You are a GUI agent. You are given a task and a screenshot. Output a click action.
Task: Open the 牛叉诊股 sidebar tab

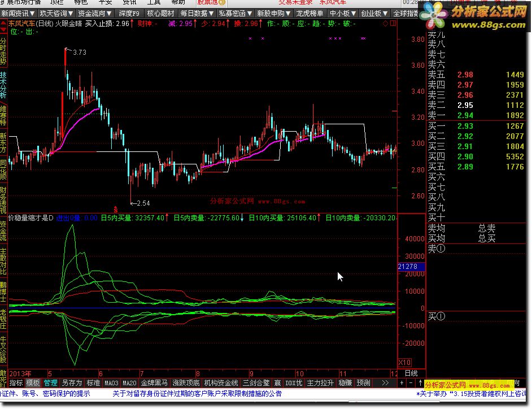point(3,349)
